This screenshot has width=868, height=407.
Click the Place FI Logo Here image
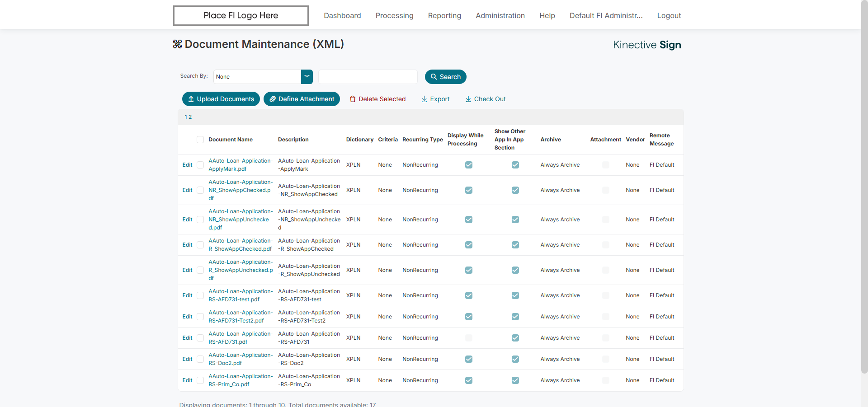tap(241, 15)
